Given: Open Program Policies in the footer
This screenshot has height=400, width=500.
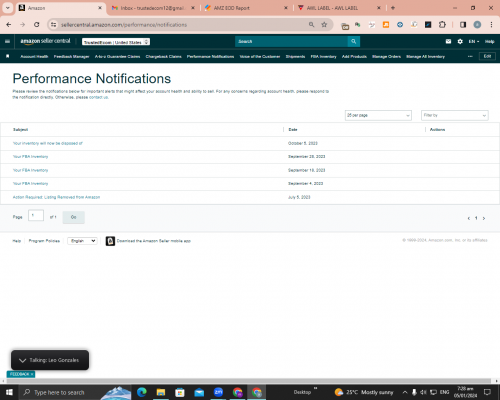Looking at the screenshot, I should 44,241.
